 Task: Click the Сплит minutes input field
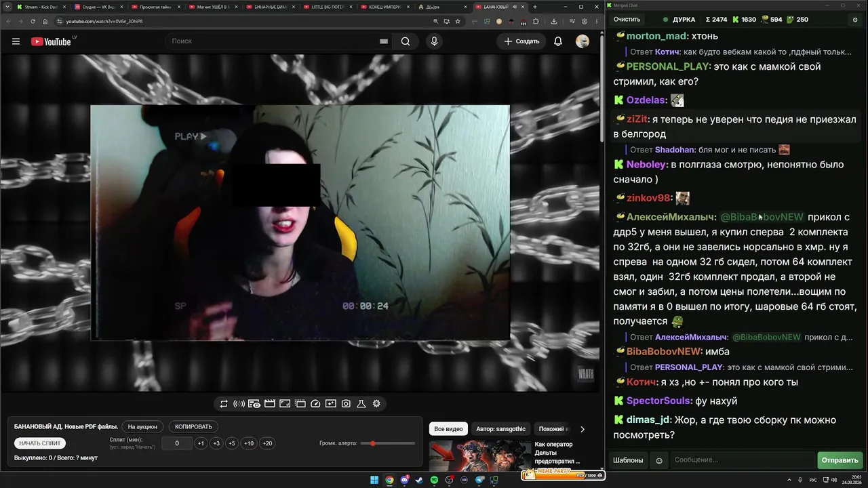(x=177, y=443)
